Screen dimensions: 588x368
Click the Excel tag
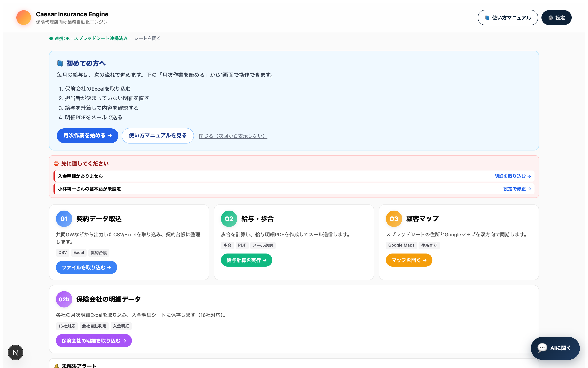tap(79, 253)
